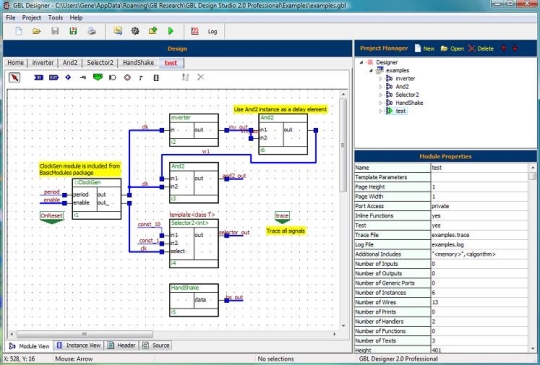Select the blue output port tool

(x=54, y=78)
